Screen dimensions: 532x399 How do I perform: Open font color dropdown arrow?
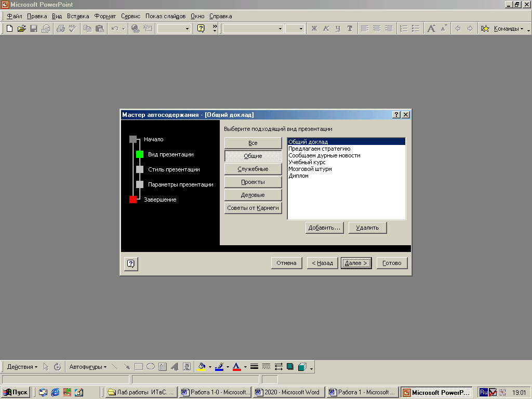(245, 367)
